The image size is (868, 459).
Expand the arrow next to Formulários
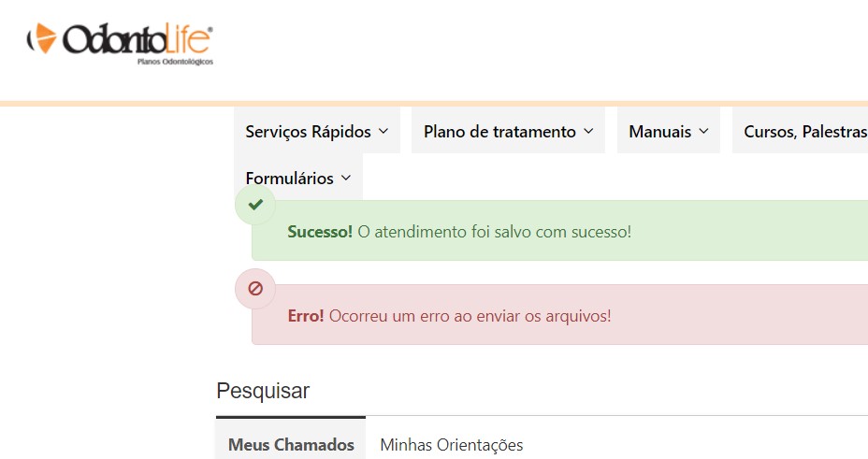(346, 178)
